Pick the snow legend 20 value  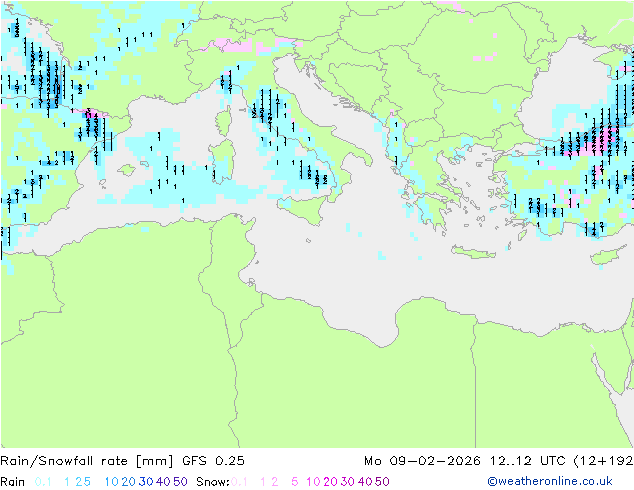330,482
